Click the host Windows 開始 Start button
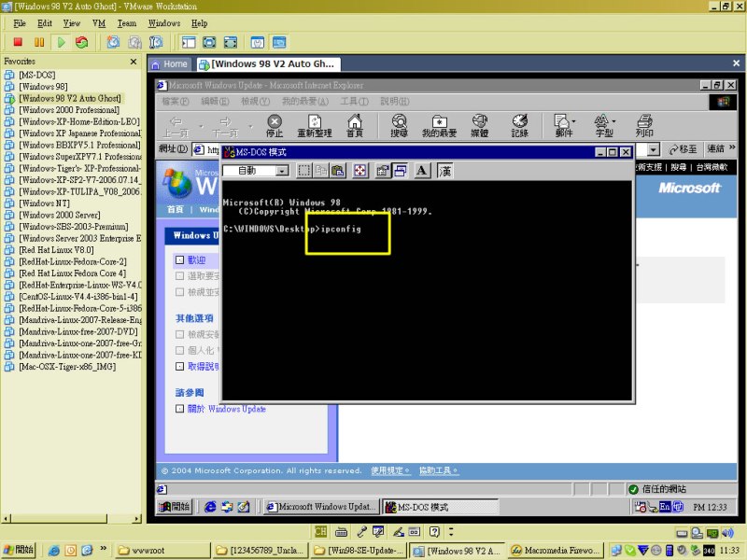The height and width of the screenshot is (560, 747). [x=19, y=550]
